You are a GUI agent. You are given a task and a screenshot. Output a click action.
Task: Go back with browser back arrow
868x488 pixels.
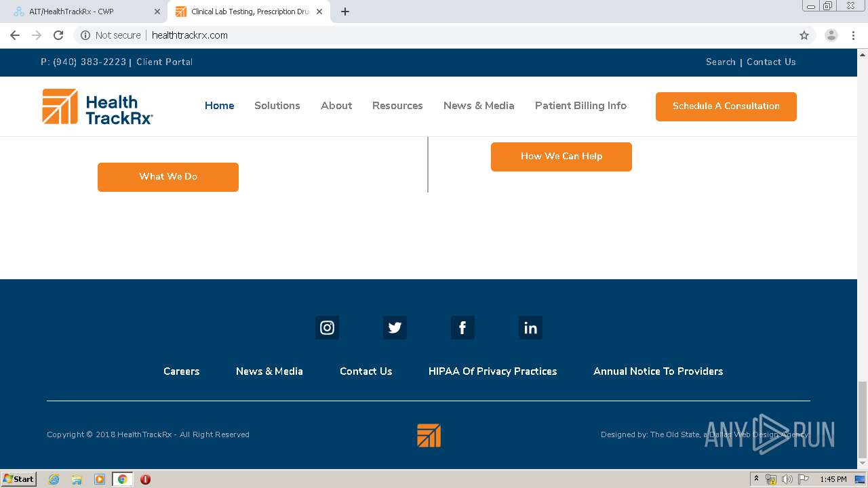[15, 35]
